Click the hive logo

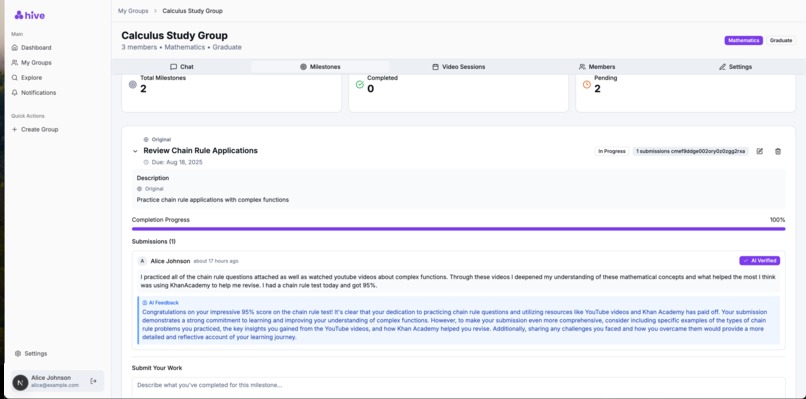29,15
